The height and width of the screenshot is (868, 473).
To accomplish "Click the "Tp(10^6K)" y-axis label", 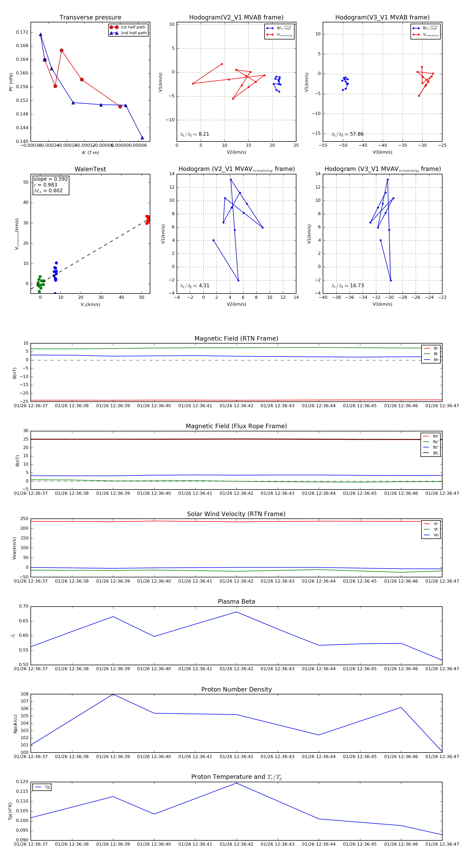I will click(10, 811).
